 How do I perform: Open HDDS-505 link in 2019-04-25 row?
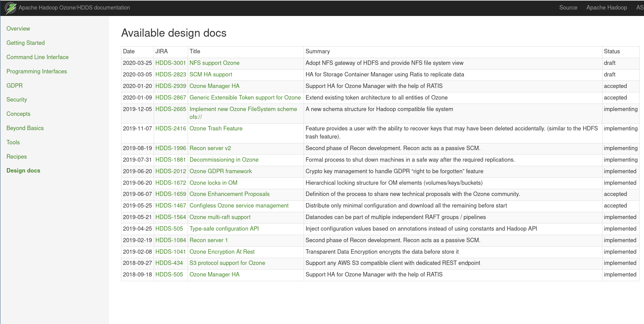coord(169,229)
